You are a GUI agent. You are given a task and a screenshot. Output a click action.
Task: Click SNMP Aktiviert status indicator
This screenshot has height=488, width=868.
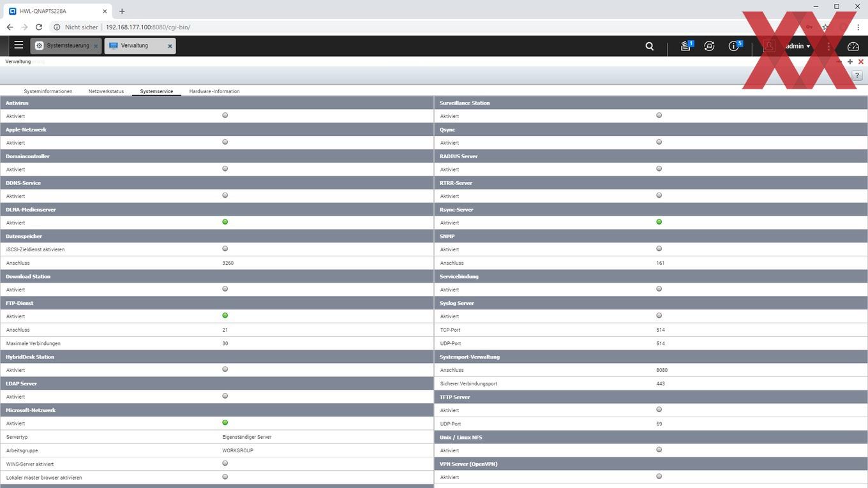(659, 249)
